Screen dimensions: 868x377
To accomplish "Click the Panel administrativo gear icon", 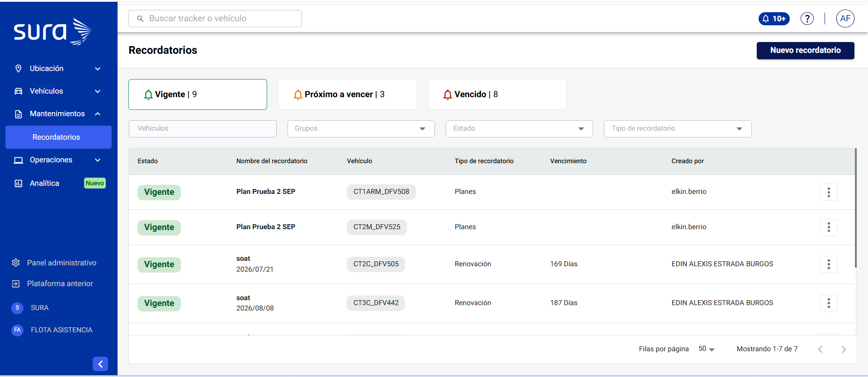I will pos(16,263).
